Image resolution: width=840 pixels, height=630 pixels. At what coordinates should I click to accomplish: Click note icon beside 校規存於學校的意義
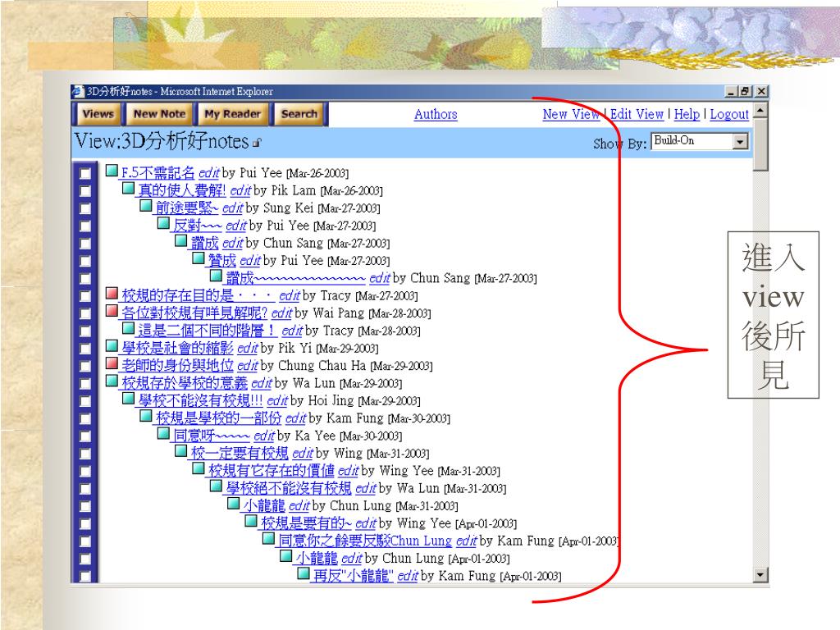112,381
